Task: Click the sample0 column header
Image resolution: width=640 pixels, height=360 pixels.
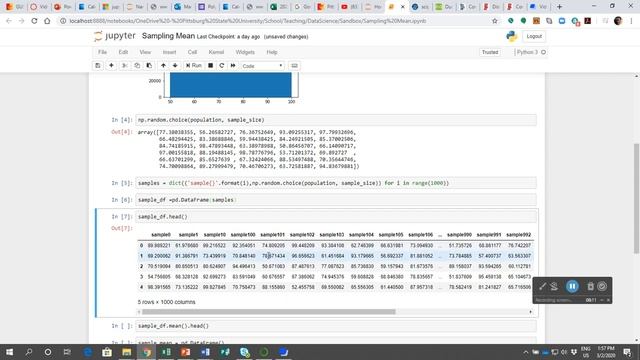Action: click(161, 235)
